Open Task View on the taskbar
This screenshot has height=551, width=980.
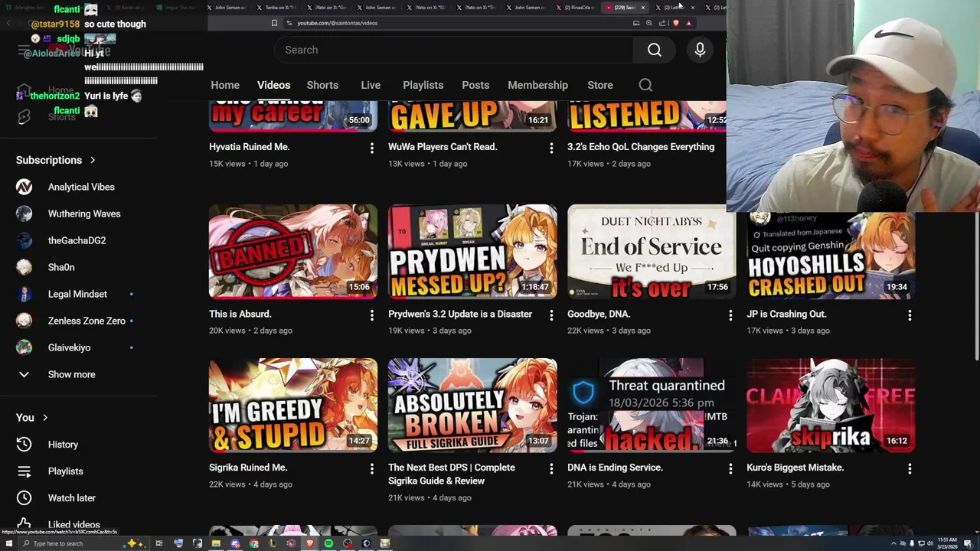pyautogui.click(x=158, y=543)
